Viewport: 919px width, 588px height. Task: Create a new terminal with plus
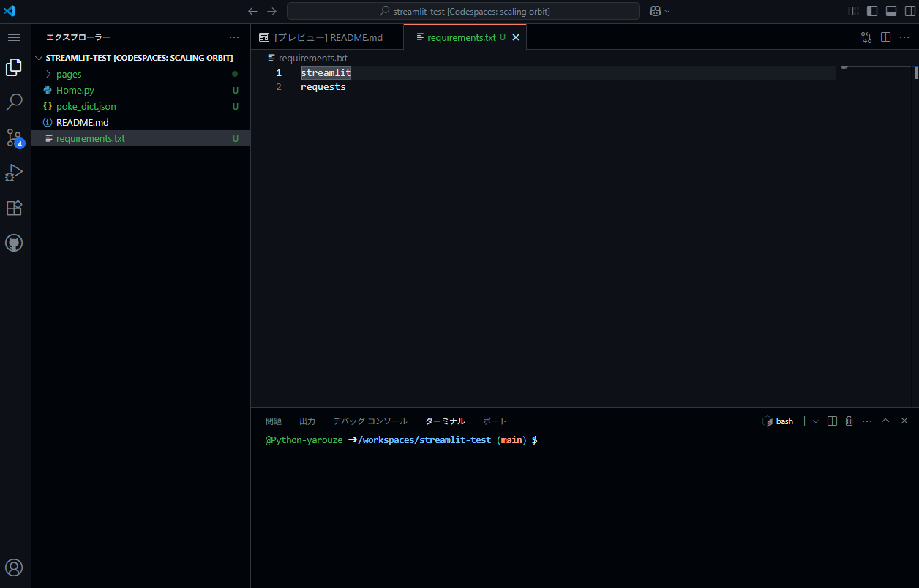tap(804, 421)
